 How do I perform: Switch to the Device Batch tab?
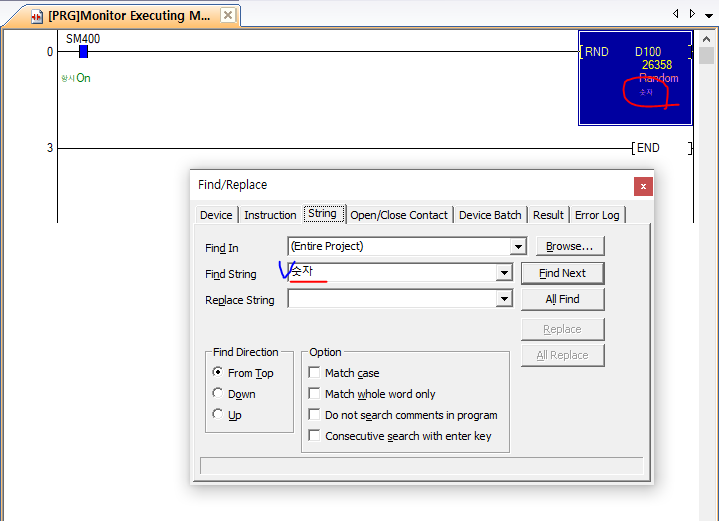pyautogui.click(x=490, y=215)
